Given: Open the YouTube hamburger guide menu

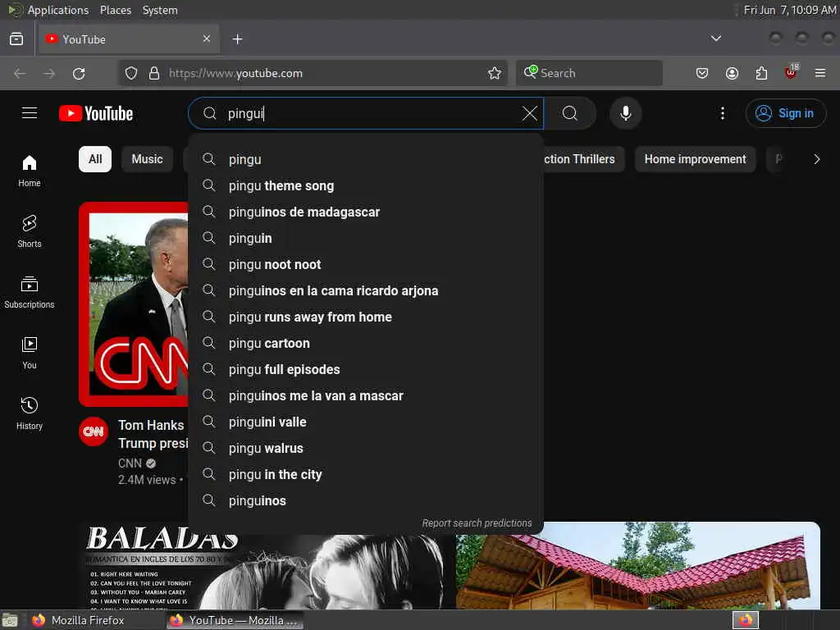Looking at the screenshot, I should coord(30,113).
